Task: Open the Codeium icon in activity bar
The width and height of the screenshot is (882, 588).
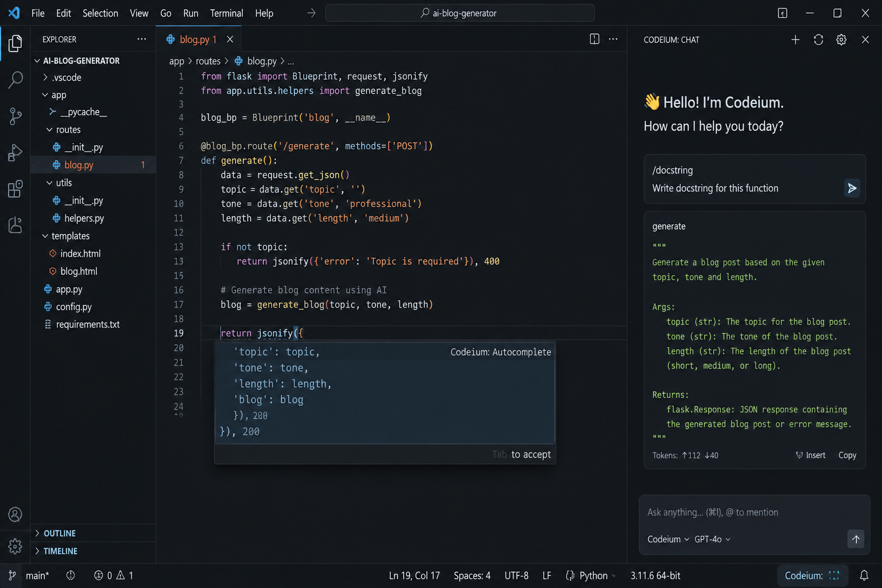Action: [16, 225]
